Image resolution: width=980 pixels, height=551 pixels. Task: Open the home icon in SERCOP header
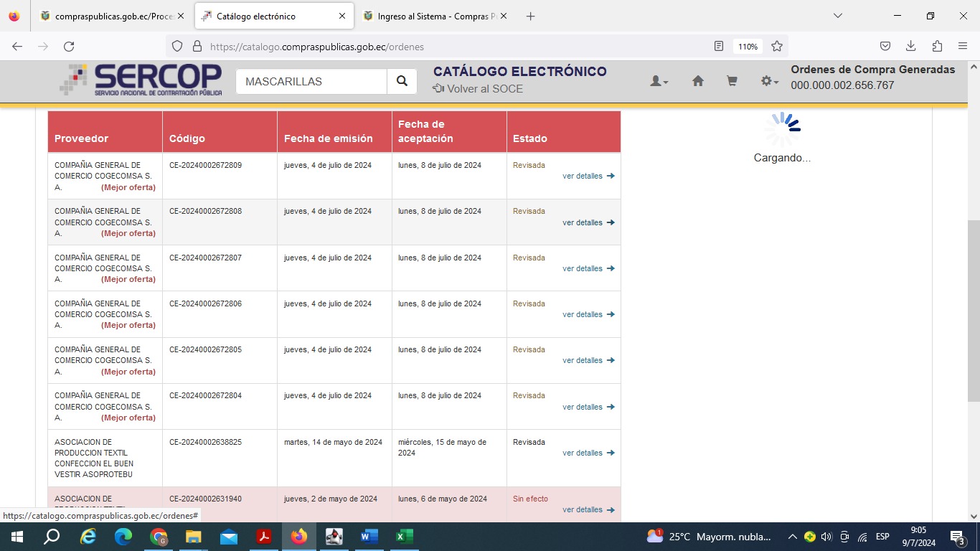click(x=697, y=82)
